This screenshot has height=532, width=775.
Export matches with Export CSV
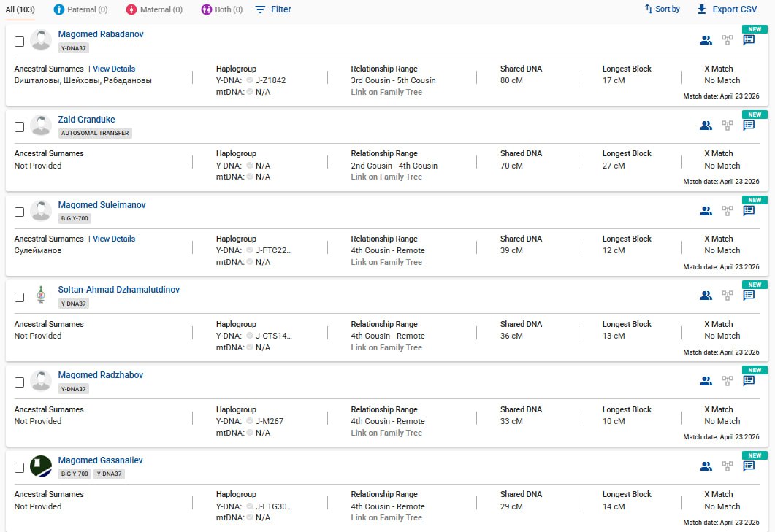(727, 9)
